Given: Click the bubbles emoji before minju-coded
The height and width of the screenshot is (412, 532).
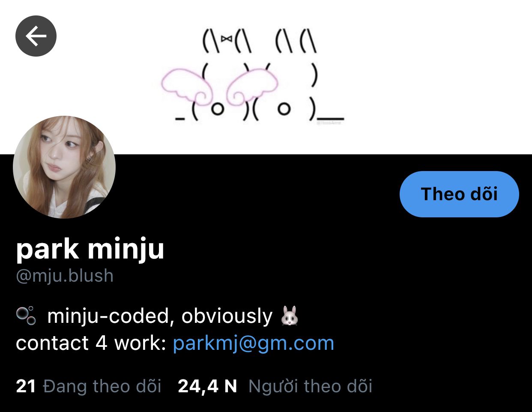Looking at the screenshot, I should (x=26, y=316).
